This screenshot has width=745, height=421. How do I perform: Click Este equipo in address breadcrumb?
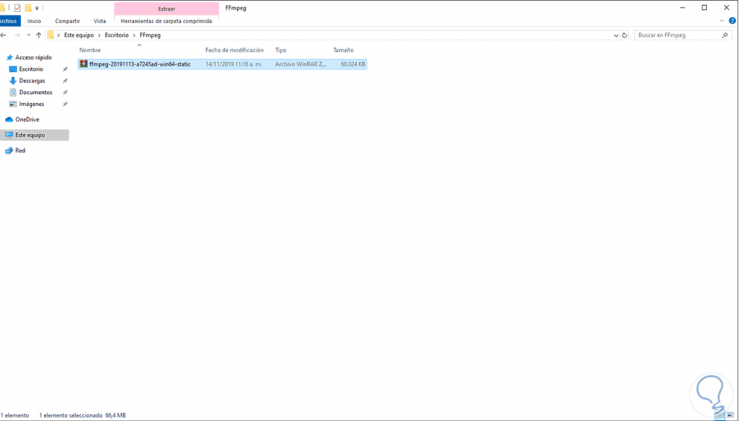[x=79, y=35]
